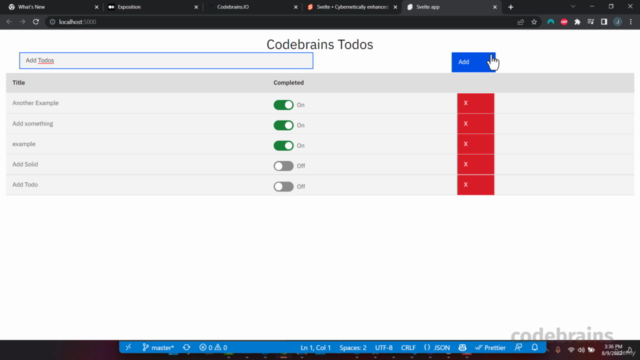The image size is (640, 360).
Task: Delete the Another Example todo
Action: coord(476,103)
